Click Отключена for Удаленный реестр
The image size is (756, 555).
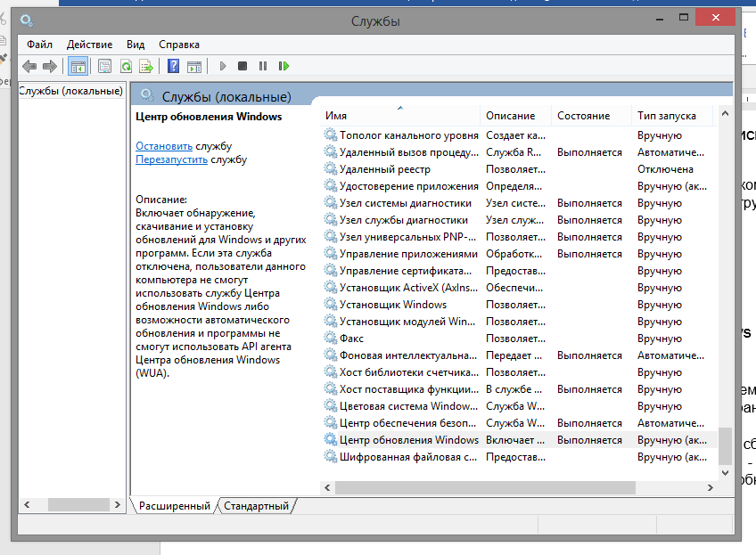point(665,169)
